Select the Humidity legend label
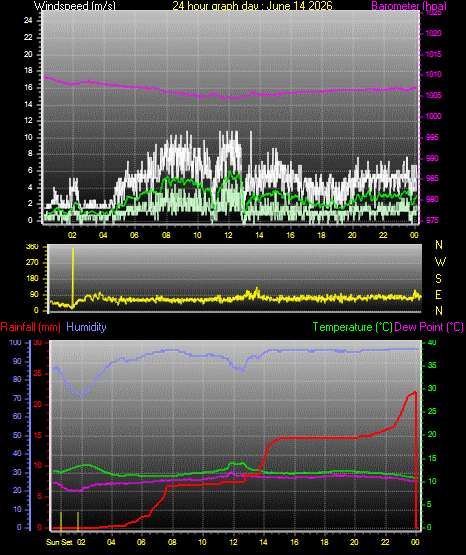 86,327
